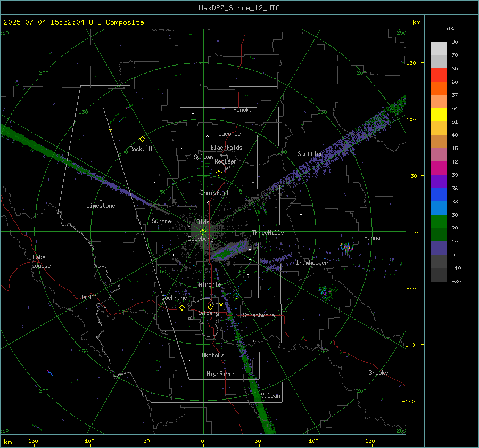The width and height of the screenshot is (479, 448).
Task: Click the yellow diamond marker near Cochrane
Action: point(182,307)
